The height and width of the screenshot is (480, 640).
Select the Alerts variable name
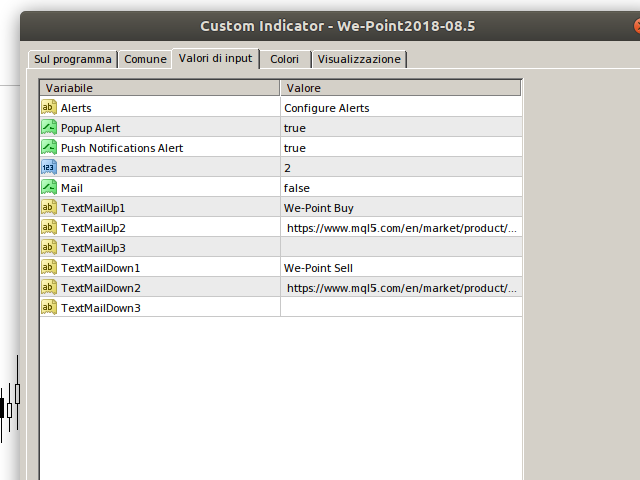76,108
